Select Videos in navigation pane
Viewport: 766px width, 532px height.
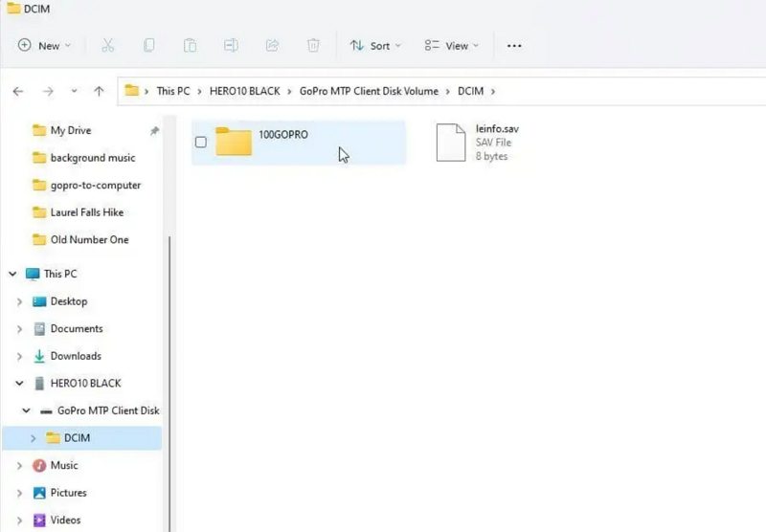click(x=65, y=521)
